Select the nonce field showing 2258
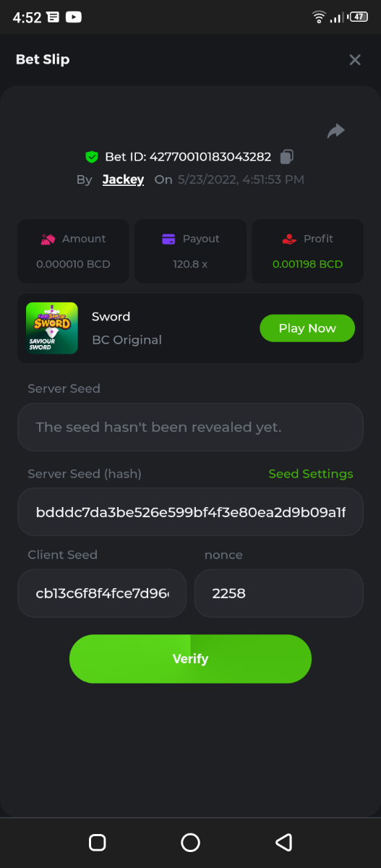381x868 pixels. (x=279, y=593)
